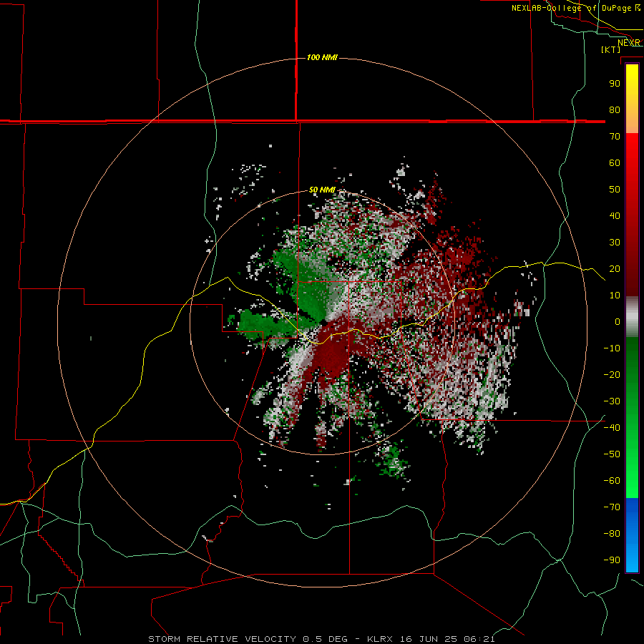This screenshot has width=644, height=644.
Task: Click the -90 value on the velocity scale
Action: (612, 560)
